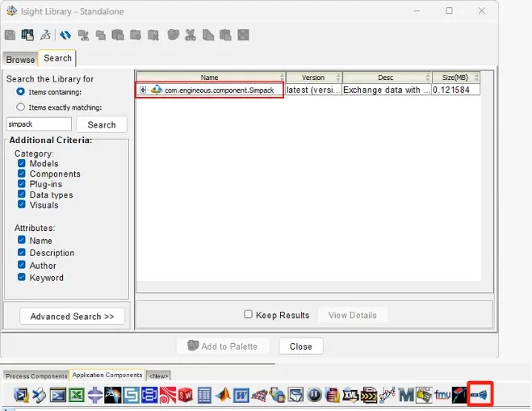Click the Version column sort arrows
The height and width of the screenshot is (411, 532).
point(338,78)
